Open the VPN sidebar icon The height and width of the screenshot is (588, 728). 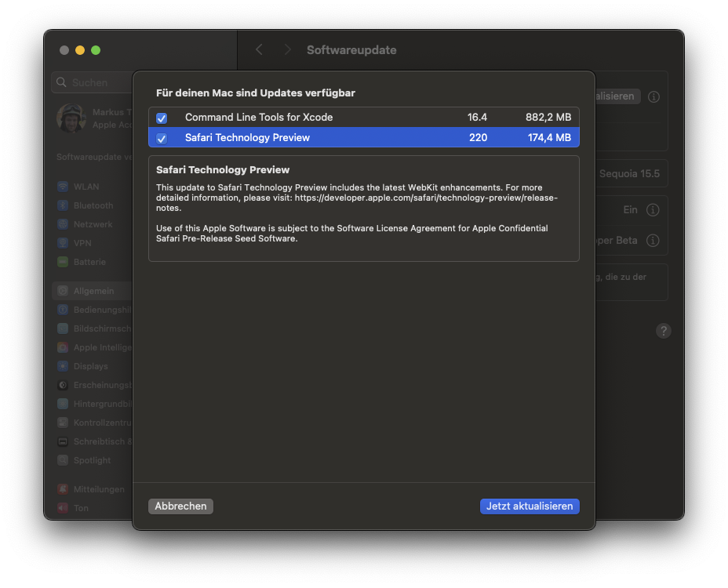[63, 243]
